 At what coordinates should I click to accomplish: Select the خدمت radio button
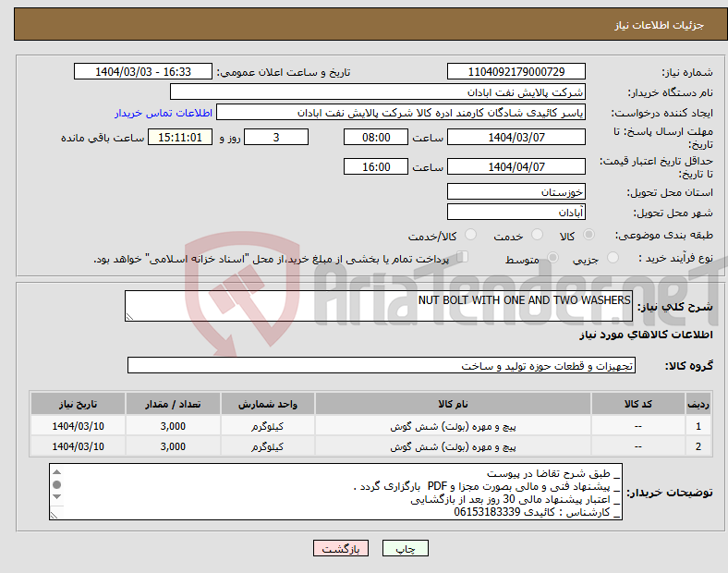pos(537,235)
